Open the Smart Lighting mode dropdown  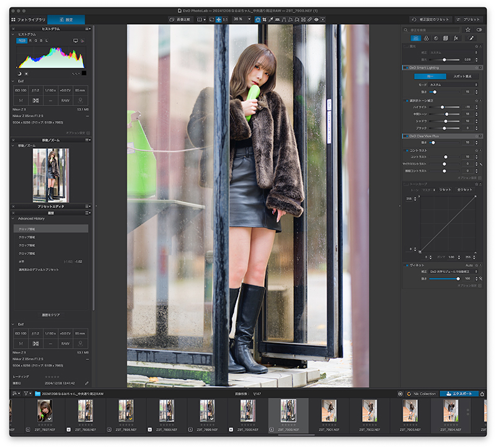coord(454,84)
